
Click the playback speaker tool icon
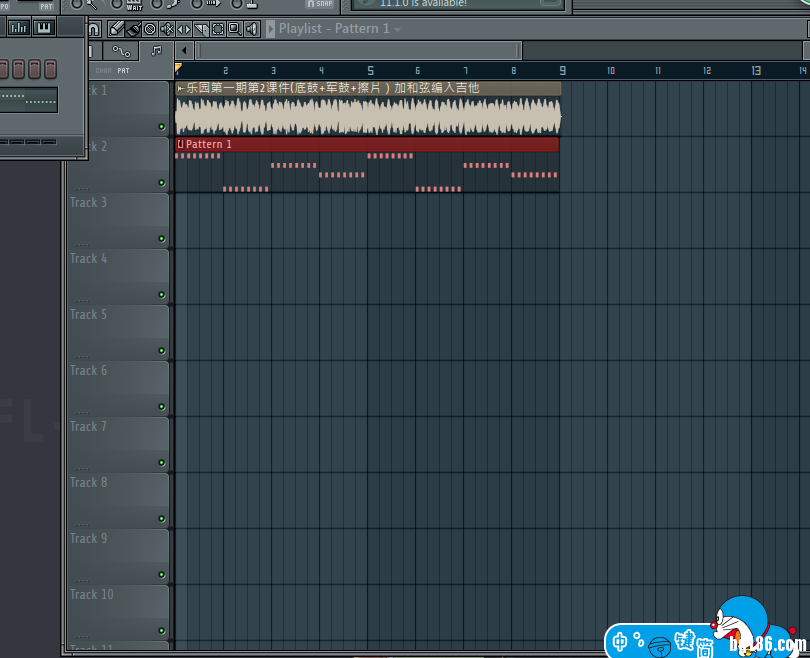click(x=252, y=29)
